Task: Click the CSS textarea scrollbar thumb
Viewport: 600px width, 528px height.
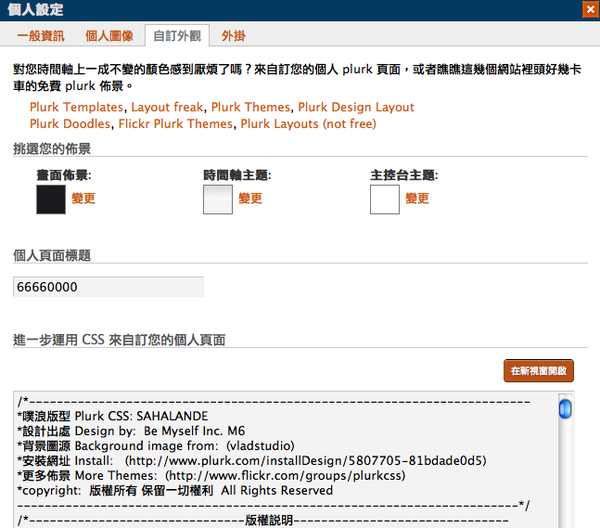Action: (565, 409)
